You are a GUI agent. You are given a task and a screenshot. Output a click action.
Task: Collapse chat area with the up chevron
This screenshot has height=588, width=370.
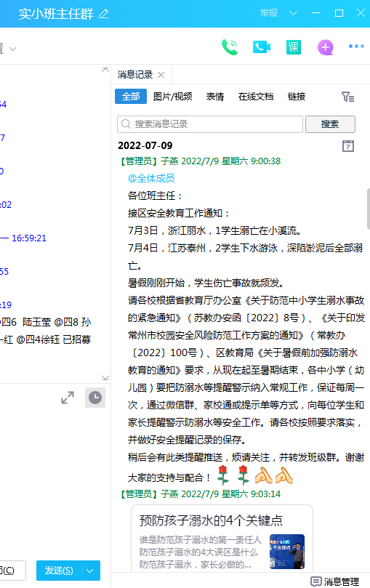point(105,70)
